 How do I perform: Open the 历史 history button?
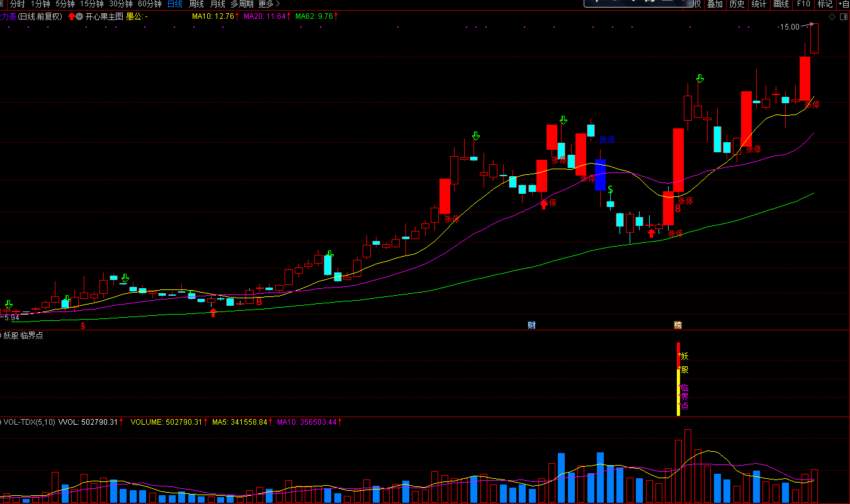pos(737,4)
